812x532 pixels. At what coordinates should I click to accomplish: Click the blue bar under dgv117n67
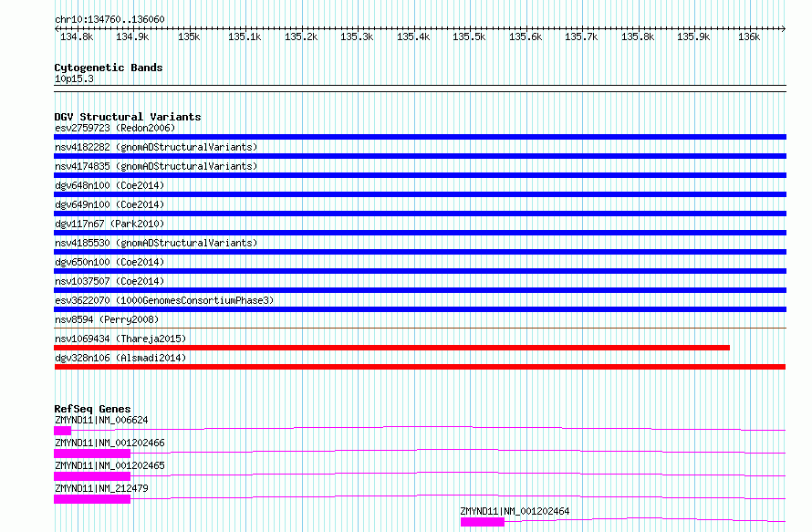coord(420,233)
